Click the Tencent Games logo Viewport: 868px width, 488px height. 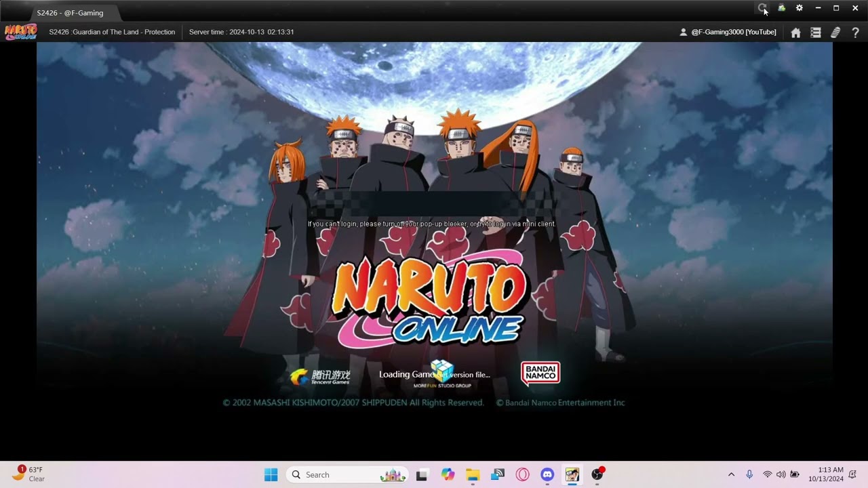(x=320, y=377)
